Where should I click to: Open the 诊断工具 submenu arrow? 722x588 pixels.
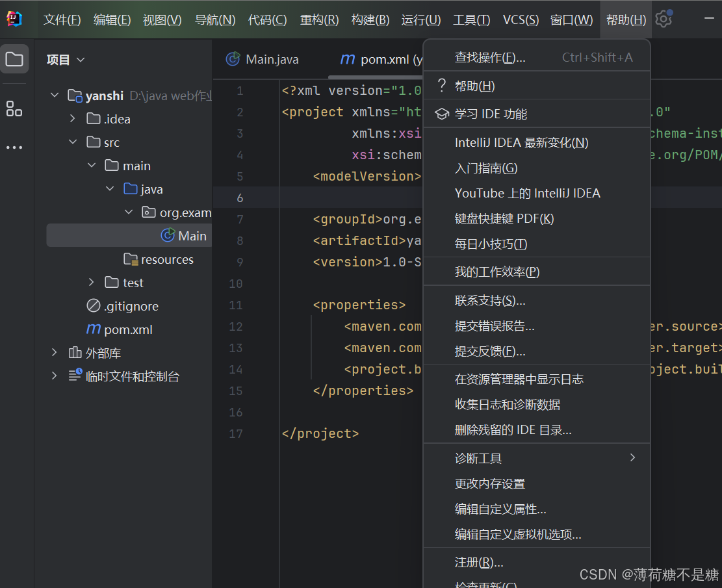coord(633,457)
